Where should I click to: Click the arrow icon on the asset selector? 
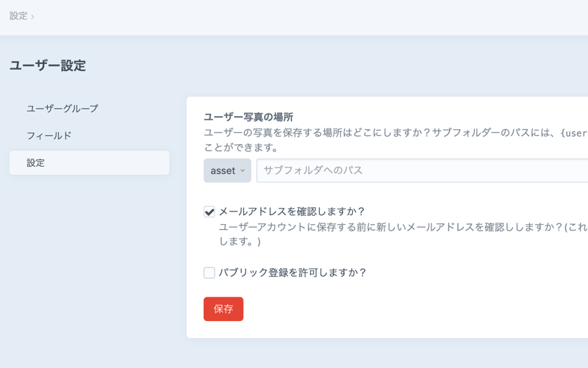point(243,170)
